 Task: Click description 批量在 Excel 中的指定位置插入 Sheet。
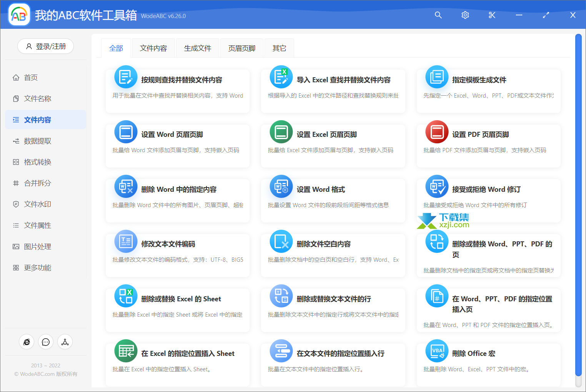pyautogui.click(x=162, y=369)
